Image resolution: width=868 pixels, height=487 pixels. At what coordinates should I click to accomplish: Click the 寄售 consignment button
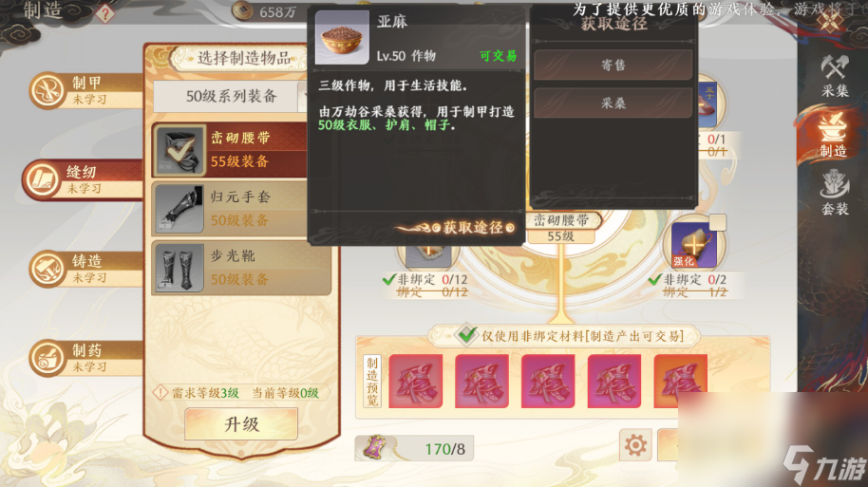tap(613, 65)
